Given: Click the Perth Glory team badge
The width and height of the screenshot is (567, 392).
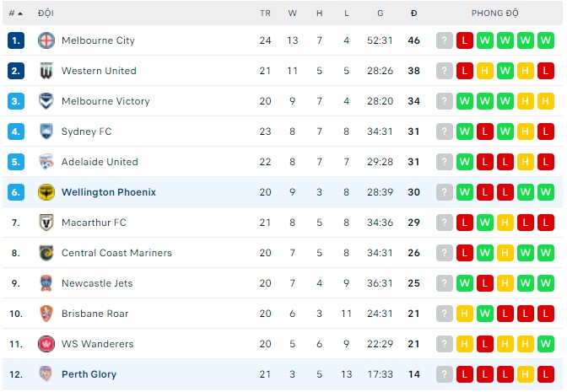Looking at the screenshot, I should (46, 374).
